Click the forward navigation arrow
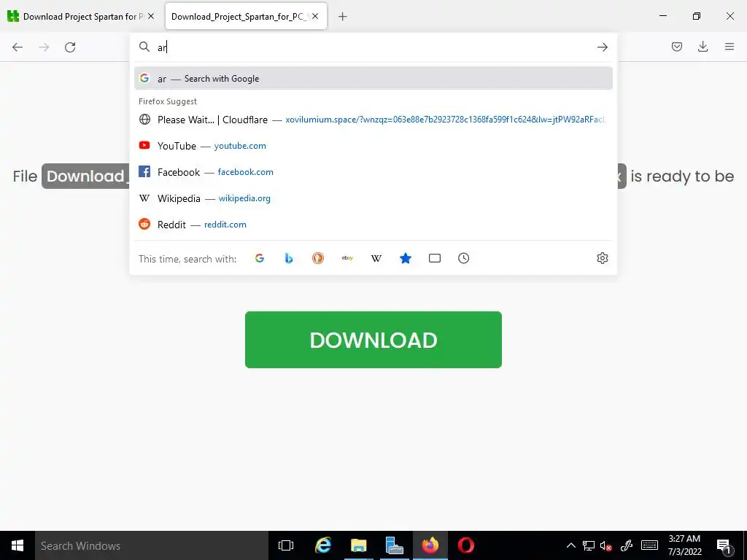The width and height of the screenshot is (747, 560). point(44,47)
